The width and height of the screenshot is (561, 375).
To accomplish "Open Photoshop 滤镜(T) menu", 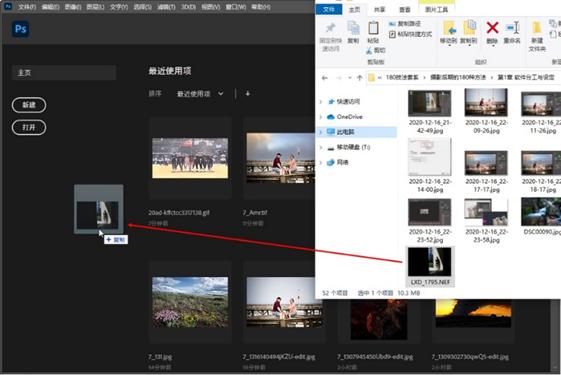I will coord(166,7).
